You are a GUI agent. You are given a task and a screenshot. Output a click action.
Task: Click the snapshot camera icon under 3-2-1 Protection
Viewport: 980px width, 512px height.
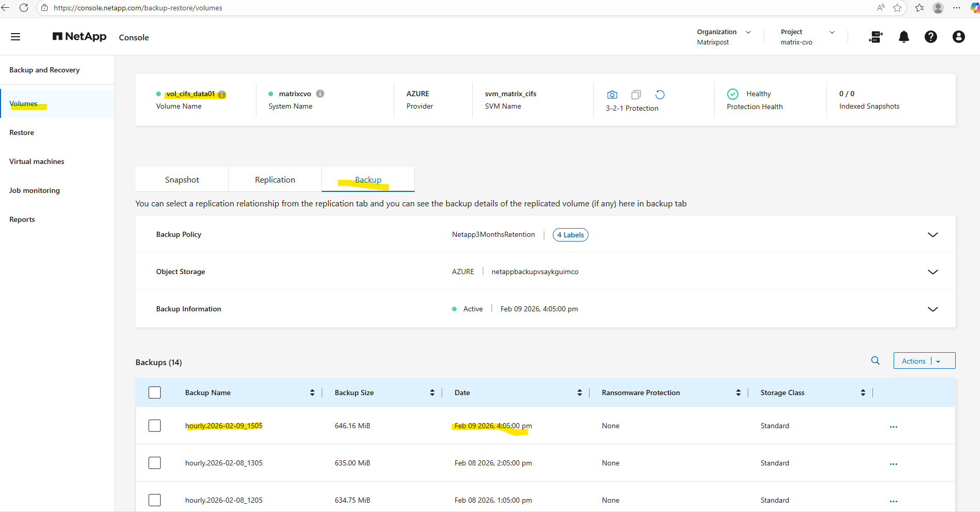click(612, 95)
